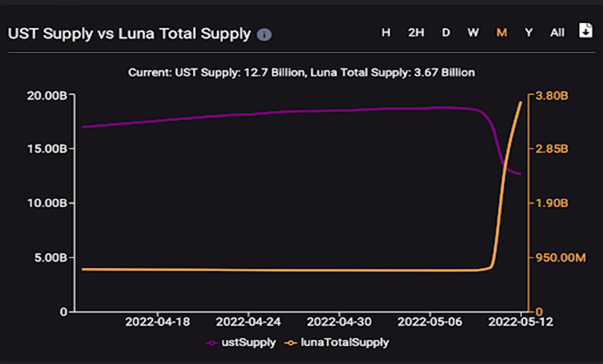Click the 1.90B right axis label
The width and height of the screenshot is (603, 364).
click(x=551, y=203)
